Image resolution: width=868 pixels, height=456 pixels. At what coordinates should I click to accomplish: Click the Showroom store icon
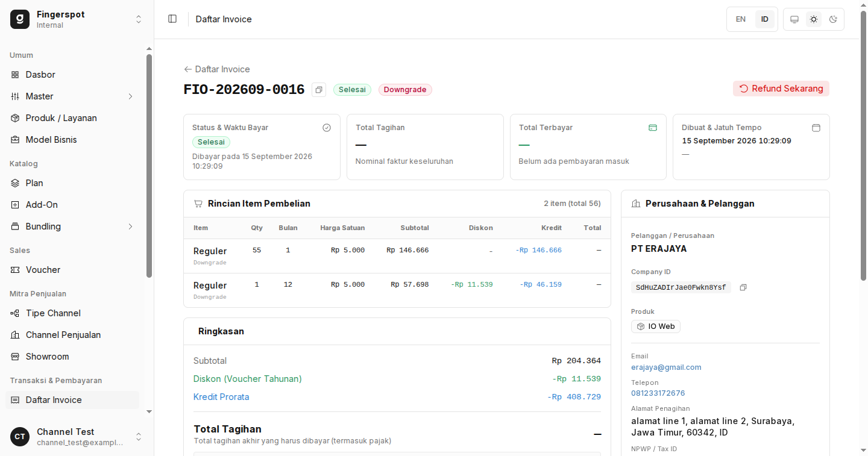[15, 357]
